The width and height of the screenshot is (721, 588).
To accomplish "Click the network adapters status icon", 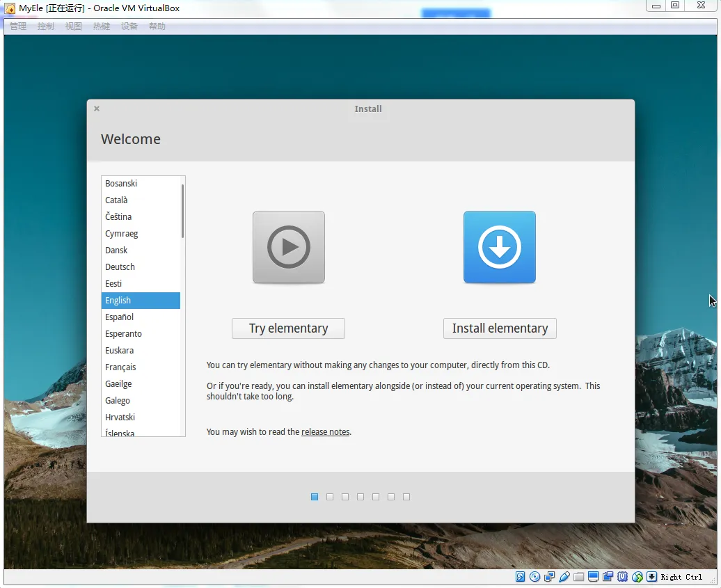I will pos(550,576).
